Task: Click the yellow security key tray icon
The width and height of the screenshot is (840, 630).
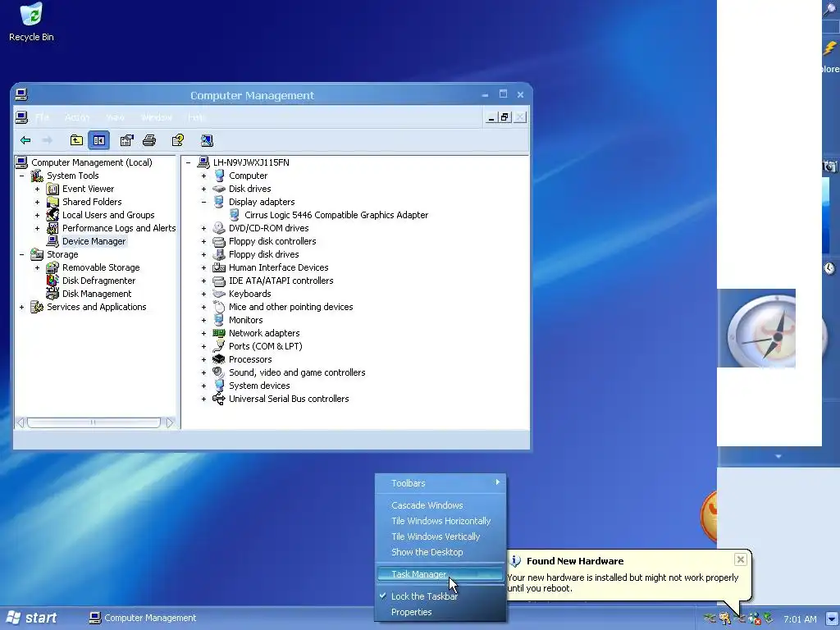Action: pos(725,619)
